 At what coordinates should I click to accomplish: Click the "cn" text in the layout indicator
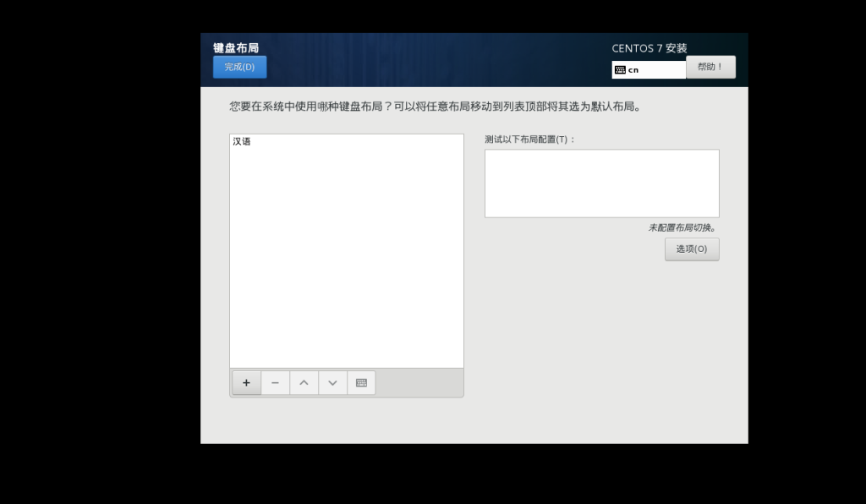(633, 70)
